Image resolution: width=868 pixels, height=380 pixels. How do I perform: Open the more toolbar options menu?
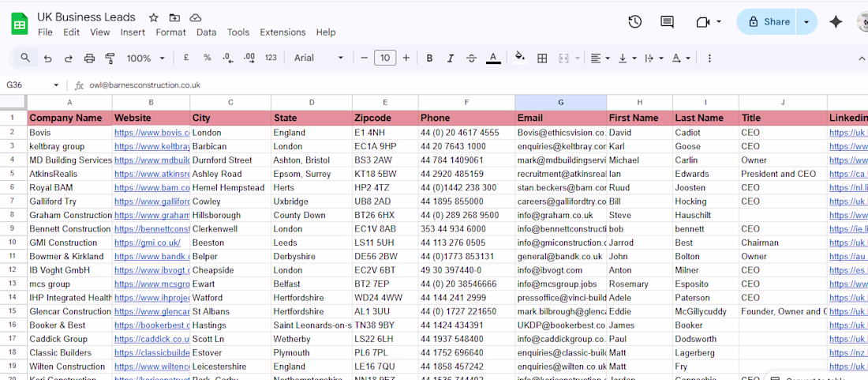(709, 58)
